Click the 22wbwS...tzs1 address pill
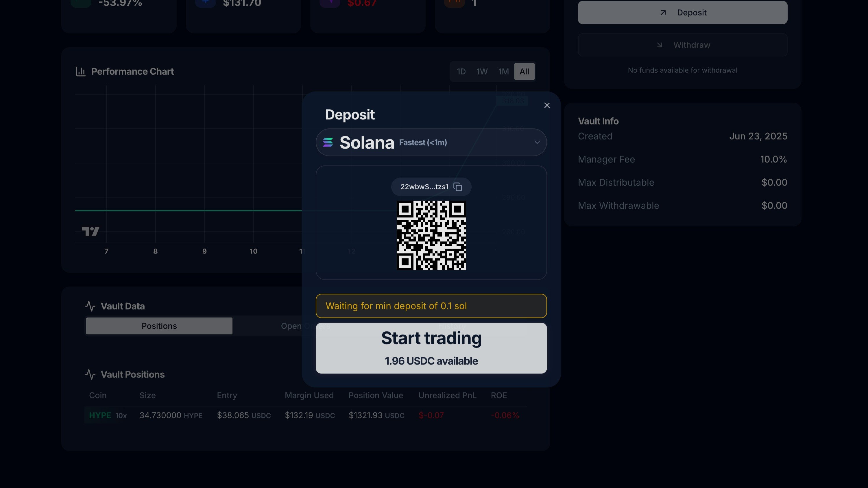 point(431,187)
